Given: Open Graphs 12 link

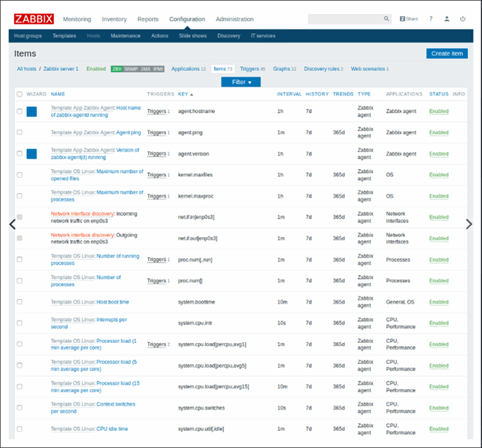Looking at the screenshot, I should tap(284, 69).
